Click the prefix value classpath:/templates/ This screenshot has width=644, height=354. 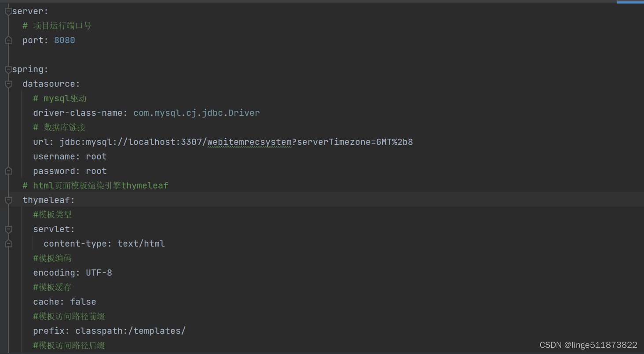tap(131, 331)
